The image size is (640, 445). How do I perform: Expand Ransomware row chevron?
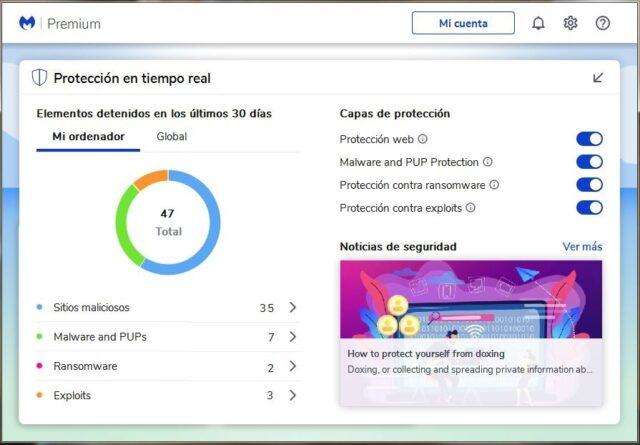pyautogui.click(x=293, y=366)
